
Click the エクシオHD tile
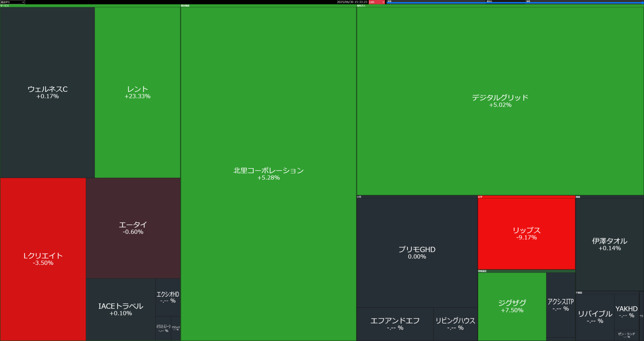coord(168,297)
